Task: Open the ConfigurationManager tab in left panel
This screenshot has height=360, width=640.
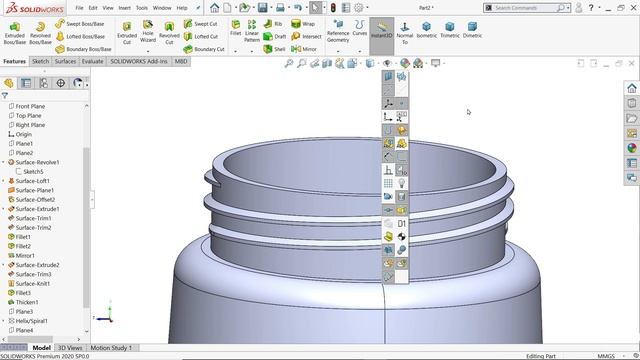Action: (x=43, y=83)
